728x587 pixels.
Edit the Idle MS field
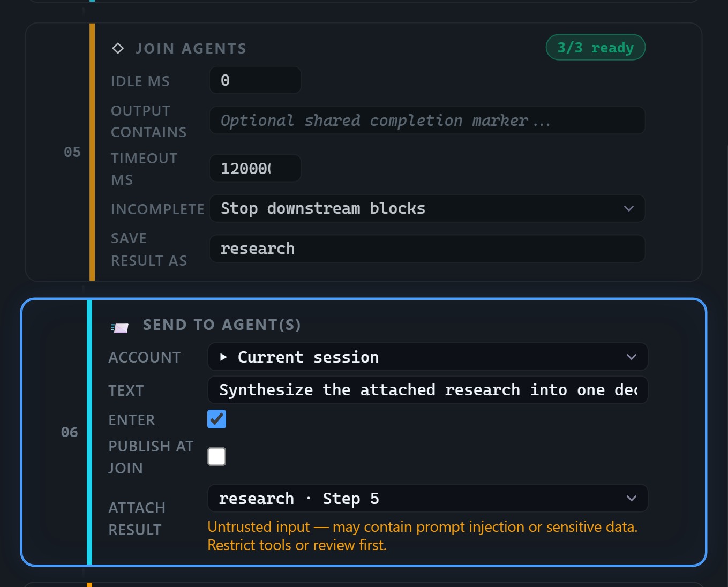(x=255, y=80)
